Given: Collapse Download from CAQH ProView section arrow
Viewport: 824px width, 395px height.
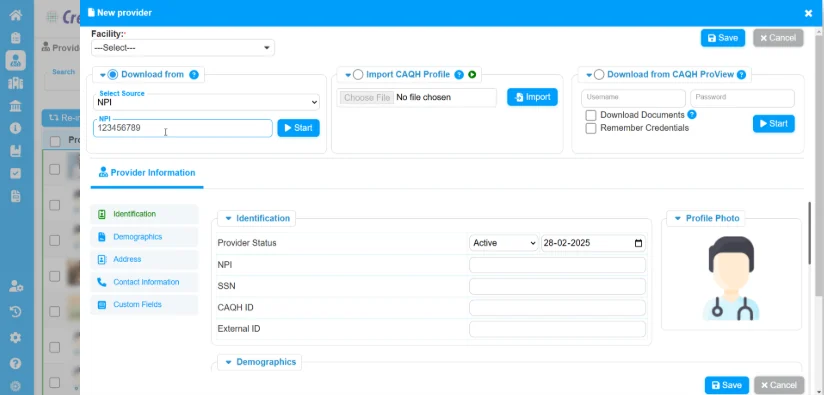Looking at the screenshot, I should point(589,75).
